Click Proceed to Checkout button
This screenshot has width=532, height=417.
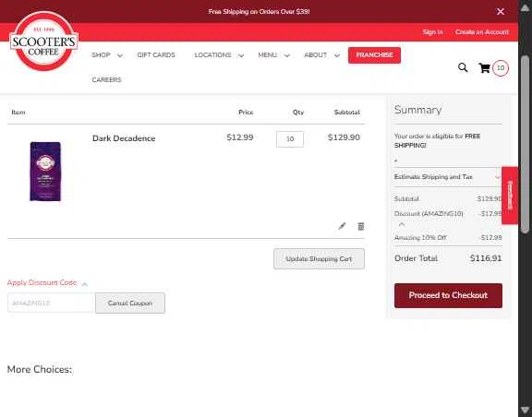448,295
